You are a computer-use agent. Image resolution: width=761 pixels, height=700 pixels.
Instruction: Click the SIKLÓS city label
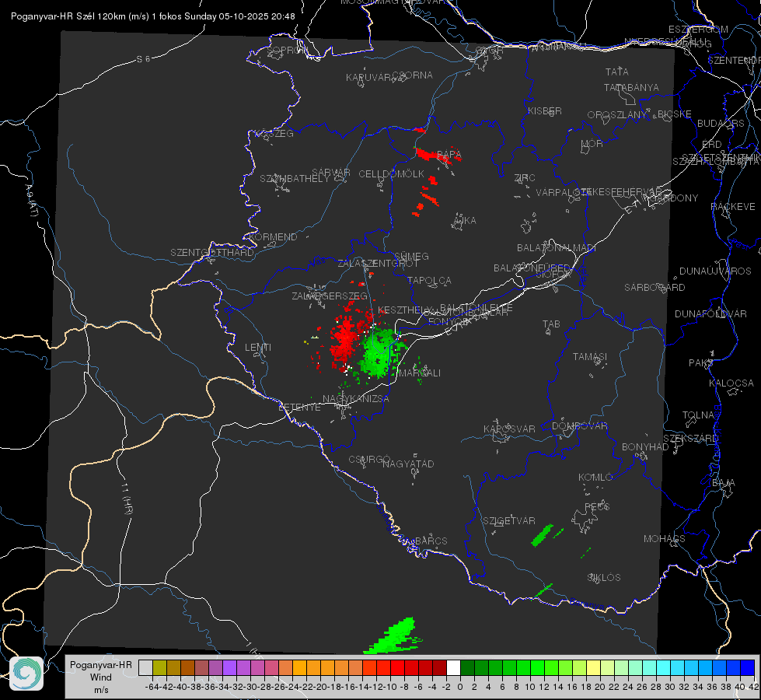pyautogui.click(x=604, y=578)
